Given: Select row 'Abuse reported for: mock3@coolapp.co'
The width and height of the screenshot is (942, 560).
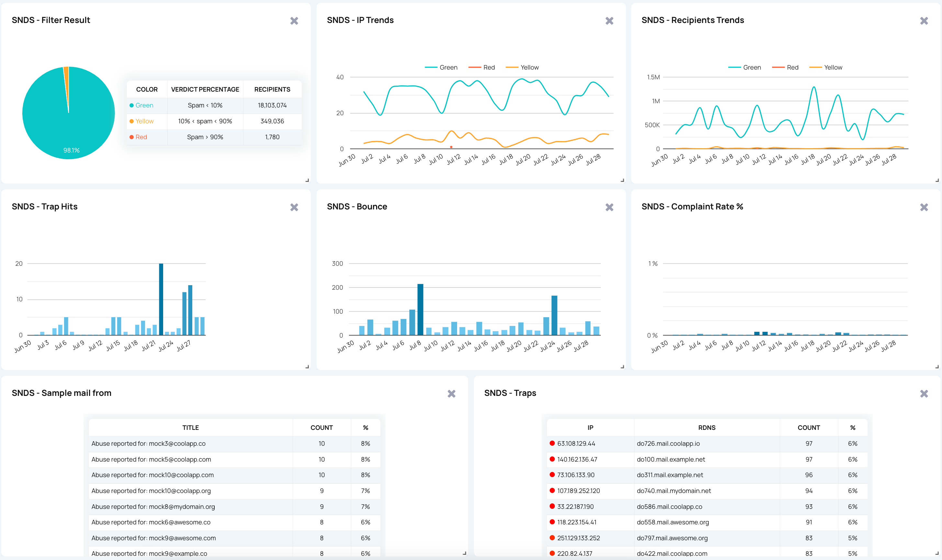Looking at the screenshot, I should tap(235, 443).
